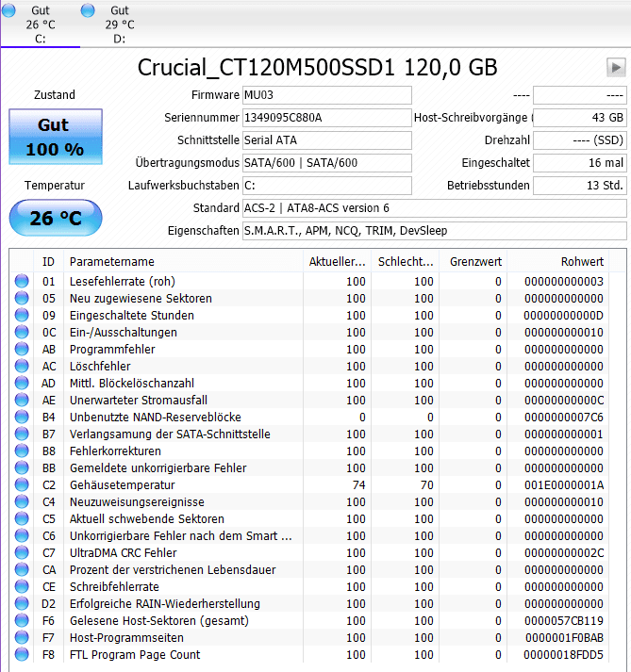Viewport: 631px width, 672px height.
Task: Click raw value 001E0000001A
Action: pyautogui.click(x=564, y=485)
